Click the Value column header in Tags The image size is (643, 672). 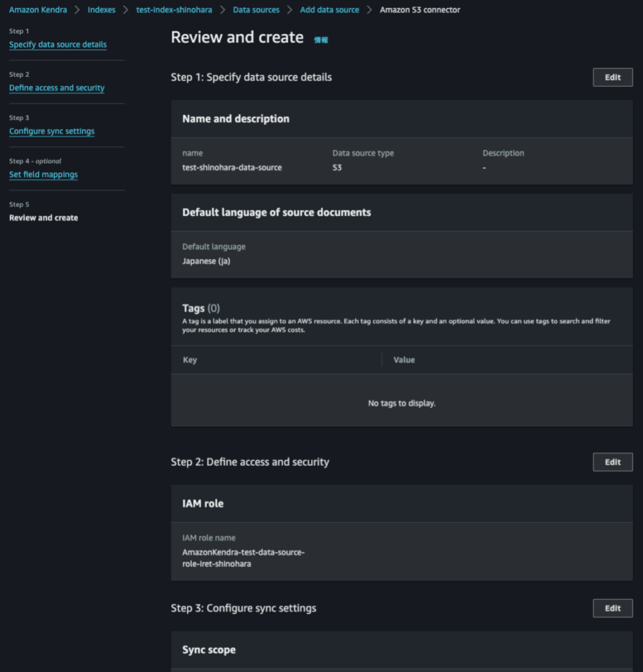tap(404, 360)
